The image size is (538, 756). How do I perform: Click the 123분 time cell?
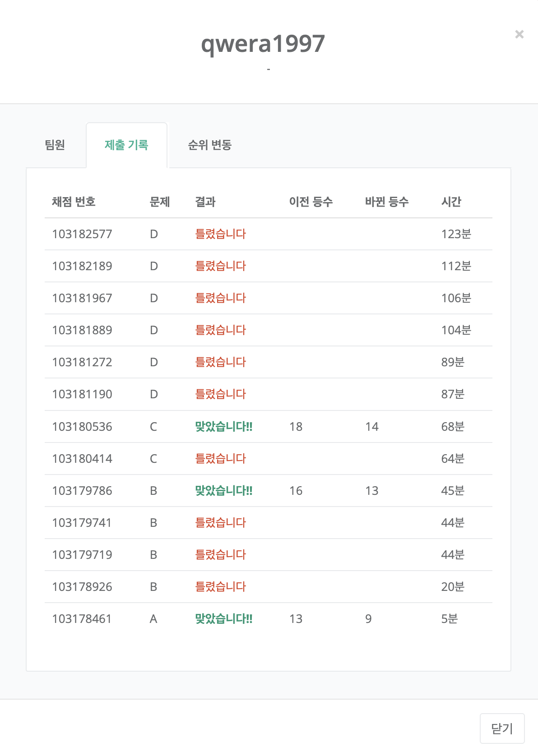coord(456,234)
